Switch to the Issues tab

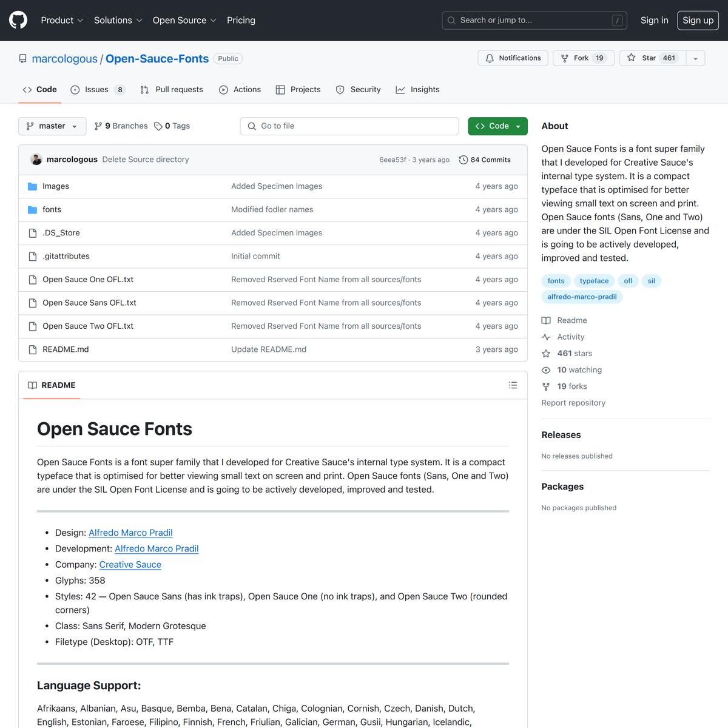(97, 90)
